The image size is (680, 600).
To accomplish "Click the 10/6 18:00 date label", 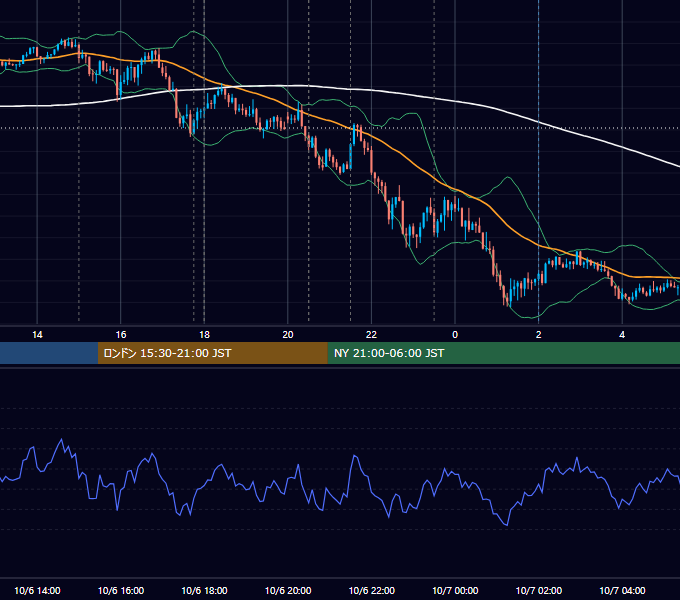I will click(x=204, y=590).
